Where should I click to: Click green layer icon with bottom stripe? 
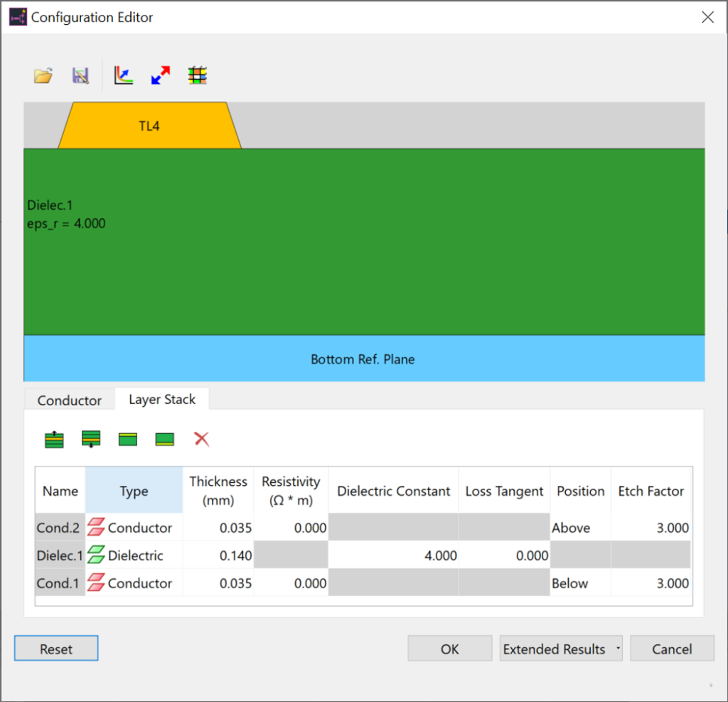pyautogui.click(x=165, y=439)
